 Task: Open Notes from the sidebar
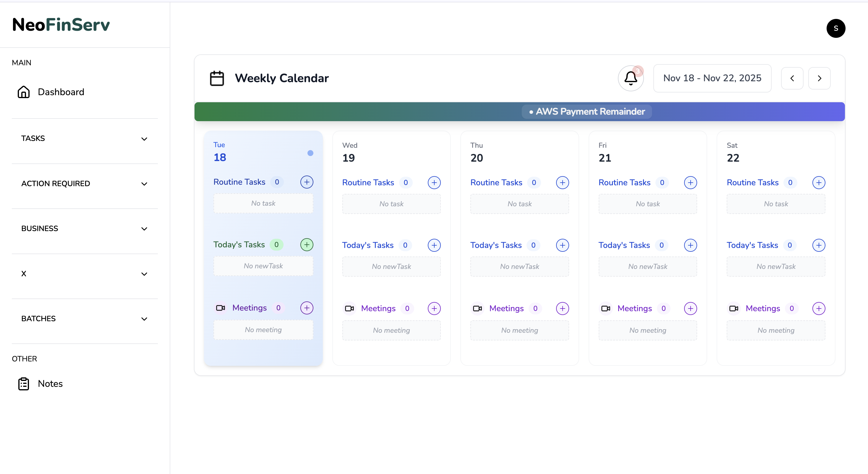50,383
